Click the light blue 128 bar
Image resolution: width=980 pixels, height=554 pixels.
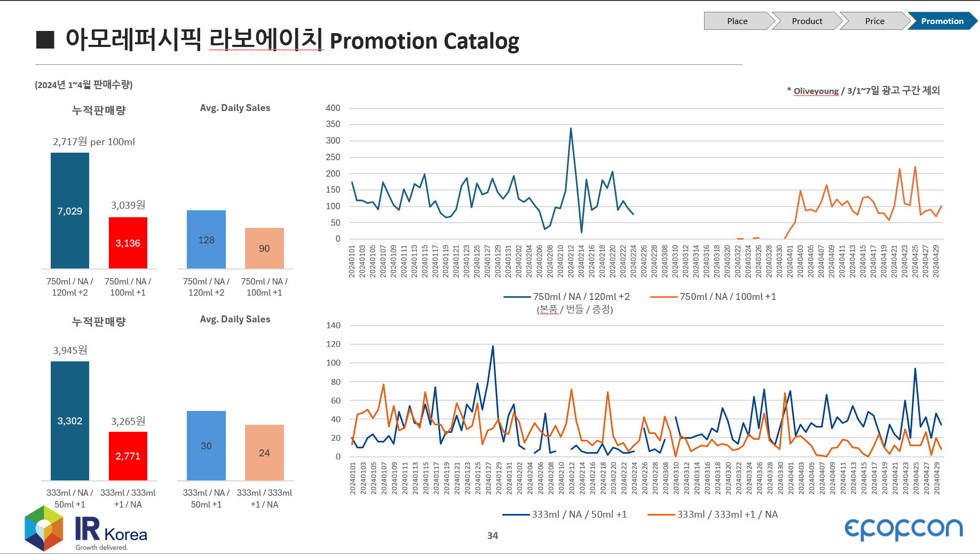[x=206, y=239]
